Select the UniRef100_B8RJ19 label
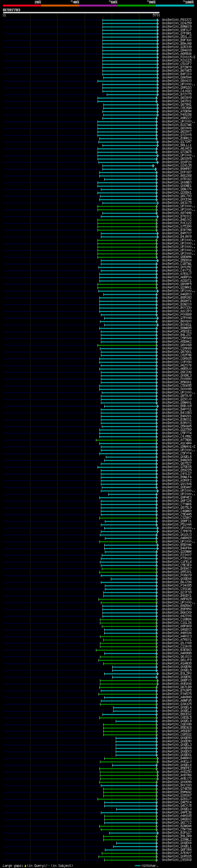The width and height of the screenshot is (197, 868). point(177,406)
